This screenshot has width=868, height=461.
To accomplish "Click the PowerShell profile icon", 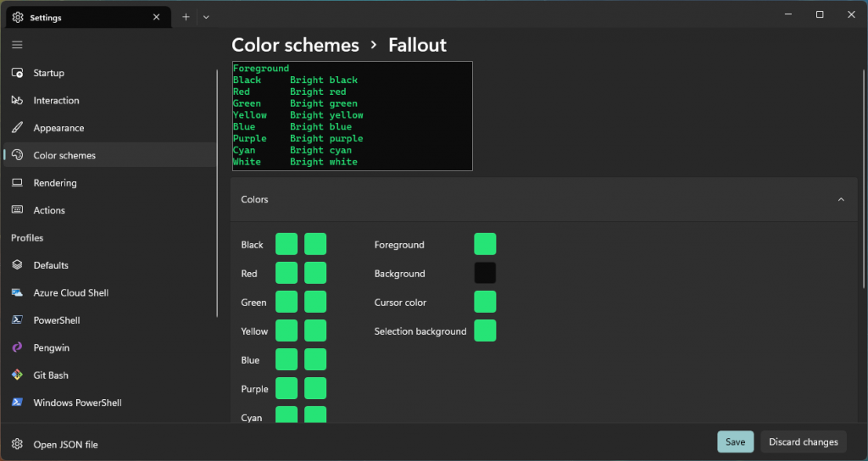I will coord(17,319).
